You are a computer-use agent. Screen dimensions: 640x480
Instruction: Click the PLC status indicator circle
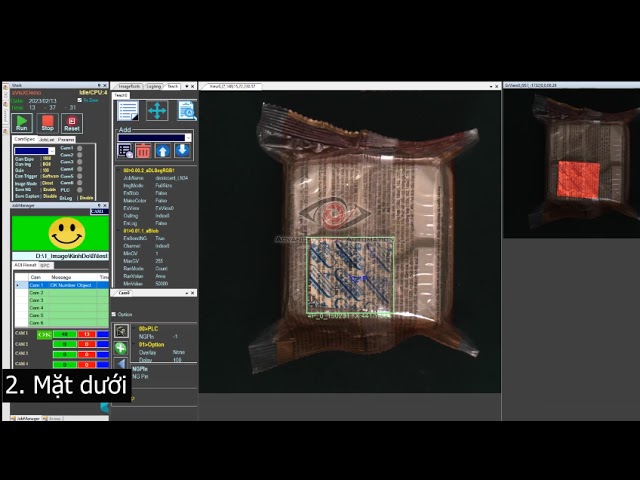point(80,190)
